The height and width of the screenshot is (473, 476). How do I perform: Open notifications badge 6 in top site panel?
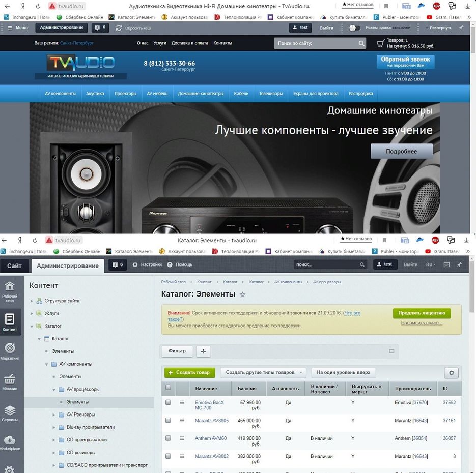(x=100, y=27)
